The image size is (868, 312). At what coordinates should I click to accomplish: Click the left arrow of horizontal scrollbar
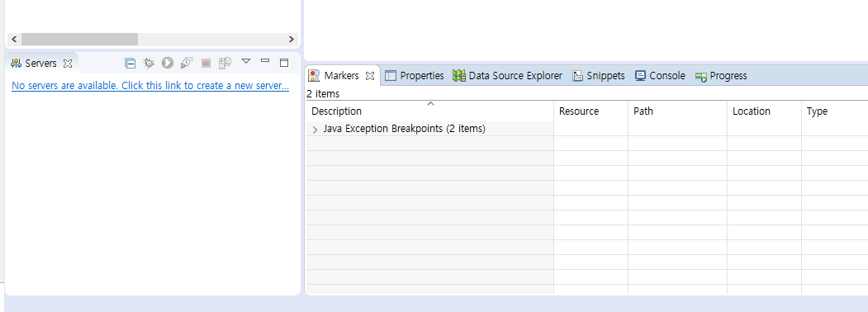click(14, 40)
